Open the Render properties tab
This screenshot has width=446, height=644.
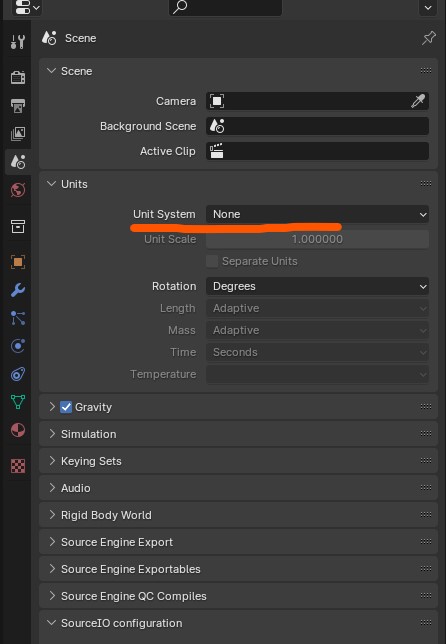(18, 77)
